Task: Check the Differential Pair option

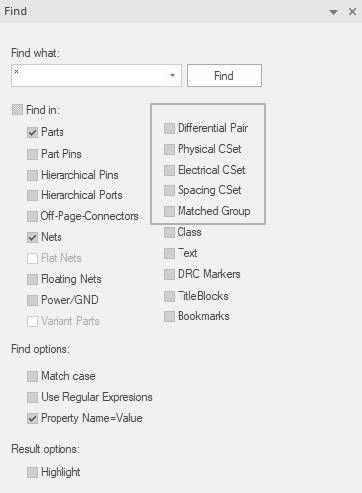Action: pyautogui.click(x=169, y=128)
